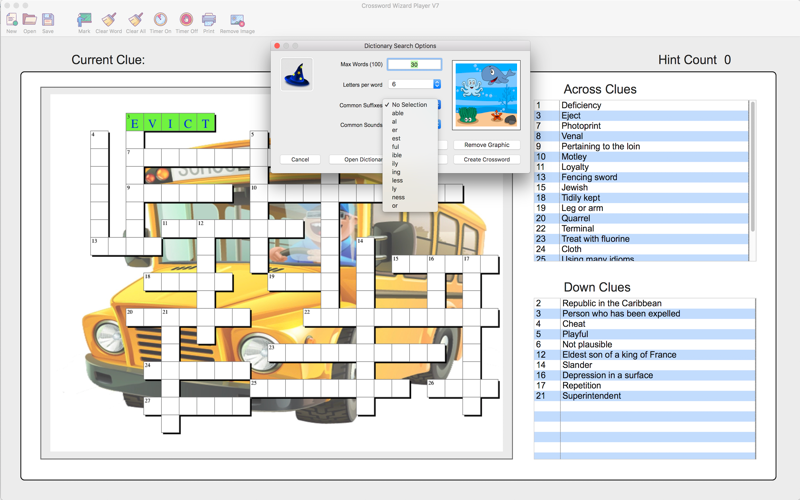
Task: Select down clue 'Republic in the Caribbean'
Action: (644, 303)
